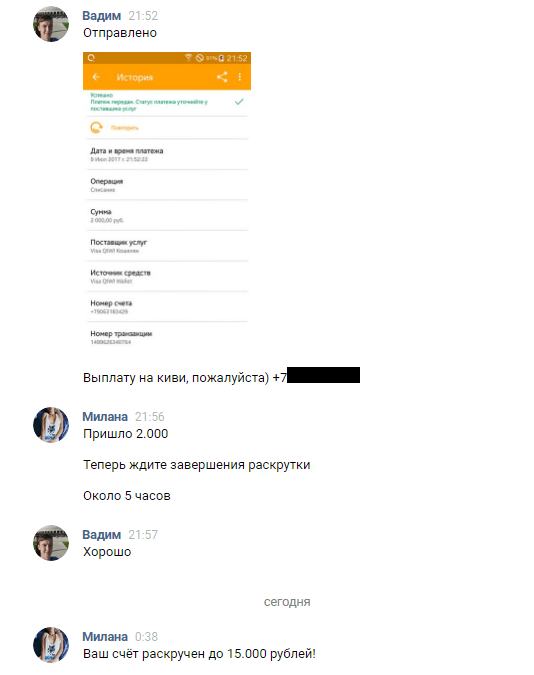
Task: Open Вадим's avatar at 21:52 message
Action: (x=51, y=24)
